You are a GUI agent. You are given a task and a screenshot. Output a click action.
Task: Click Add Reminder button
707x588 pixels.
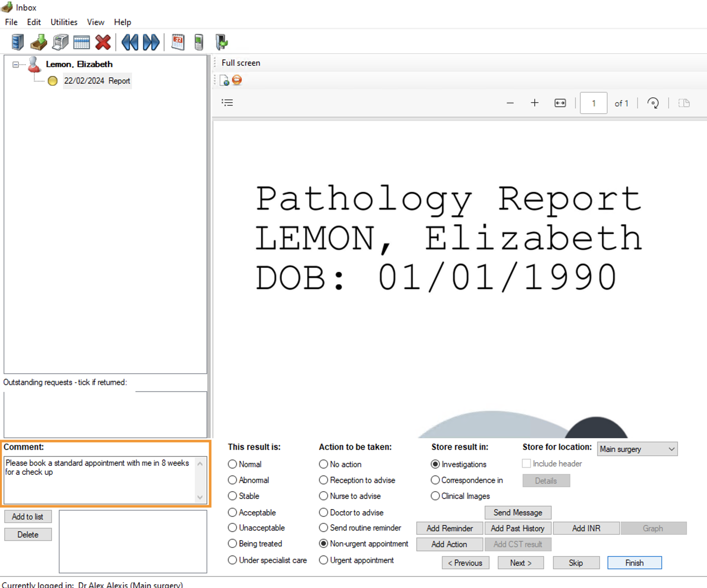pos(449,528)
